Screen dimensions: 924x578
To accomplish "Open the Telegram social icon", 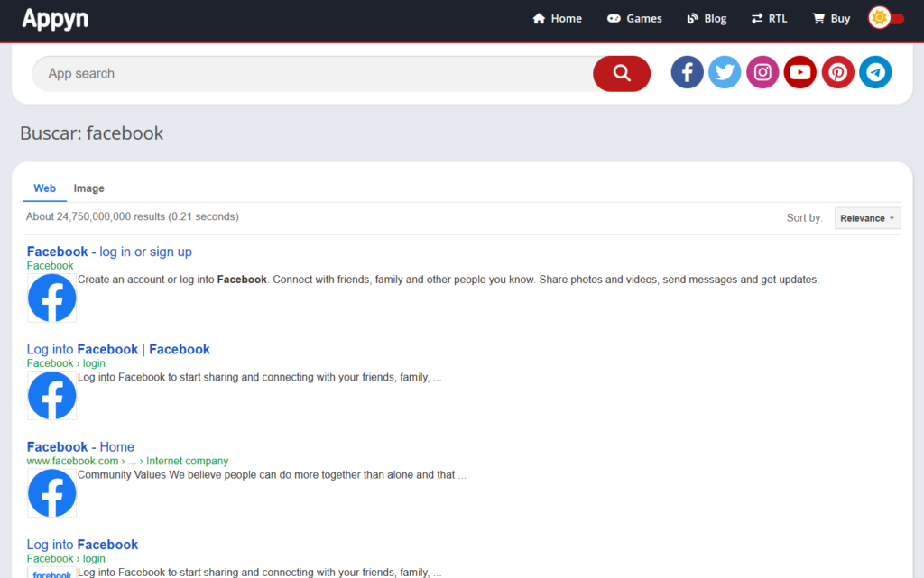I will 875,72.
